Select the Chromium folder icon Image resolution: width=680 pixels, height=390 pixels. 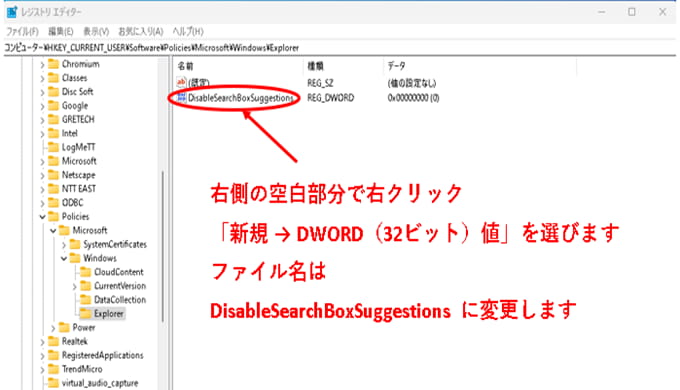coord(53,64)
